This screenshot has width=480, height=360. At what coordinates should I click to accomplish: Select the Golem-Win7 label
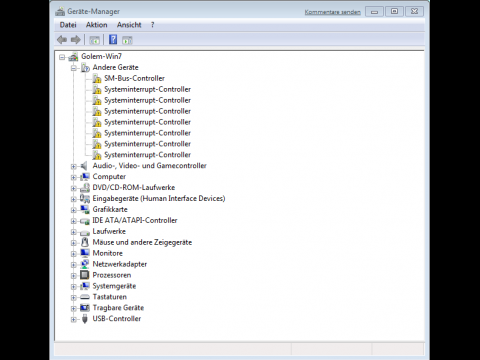[x=102, y=56]
